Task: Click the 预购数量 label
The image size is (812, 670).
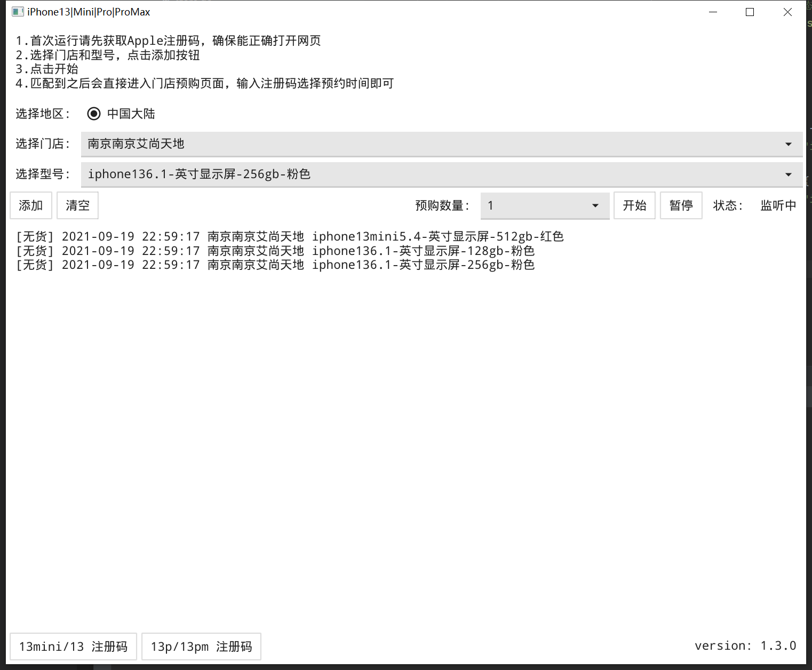Action: (x=442, y=205)
